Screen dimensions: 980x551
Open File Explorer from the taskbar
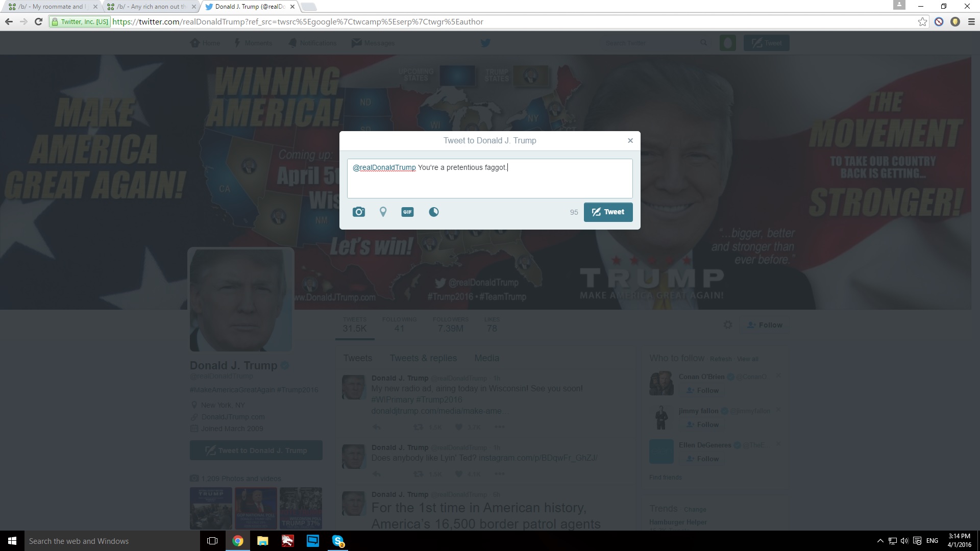coord(262,541)
